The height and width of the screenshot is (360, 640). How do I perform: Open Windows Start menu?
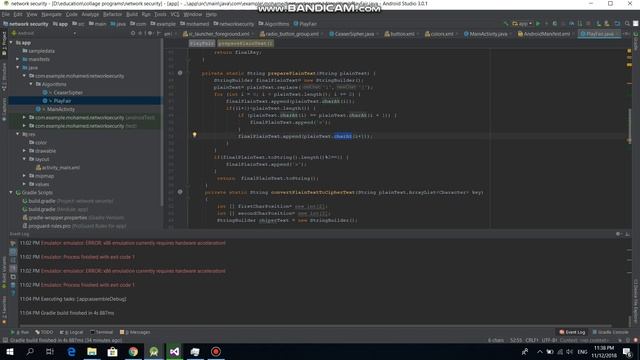coord(9,351)
